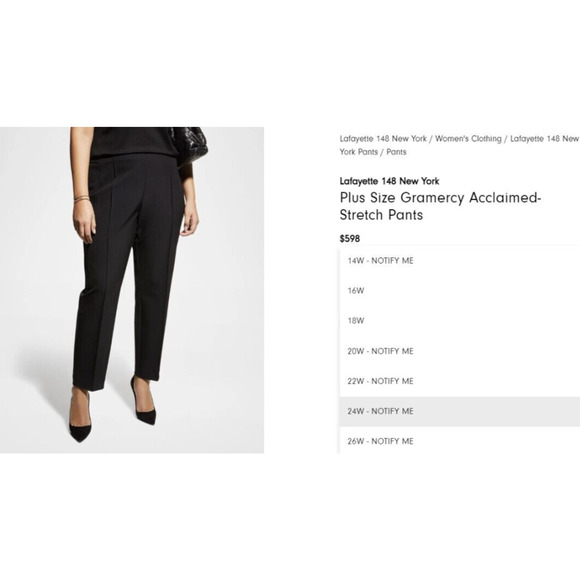The image size is (580, 580).
Task: Navigate to the Pants breadcrumb
Action: coord(396,152)
